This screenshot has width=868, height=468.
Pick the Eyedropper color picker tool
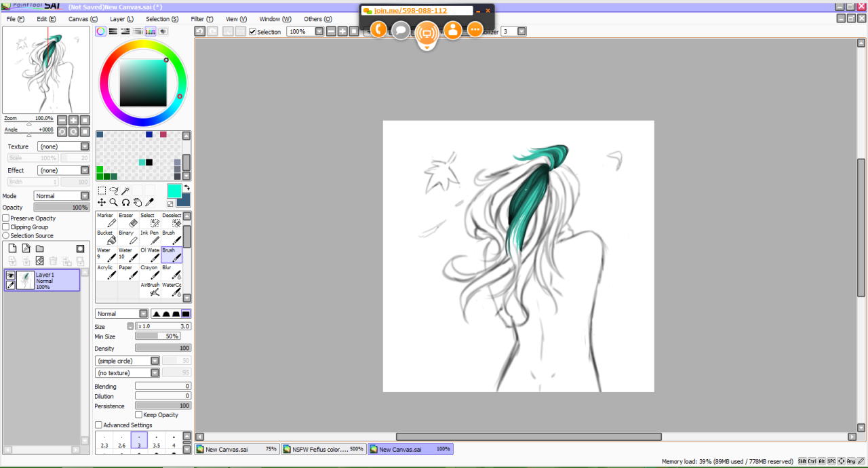click(149, 202)
